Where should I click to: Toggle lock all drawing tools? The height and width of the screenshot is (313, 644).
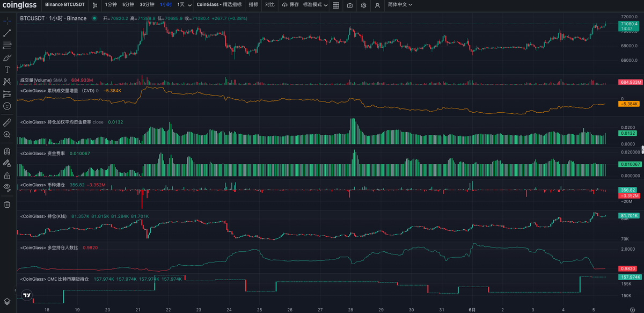(7, 175)
